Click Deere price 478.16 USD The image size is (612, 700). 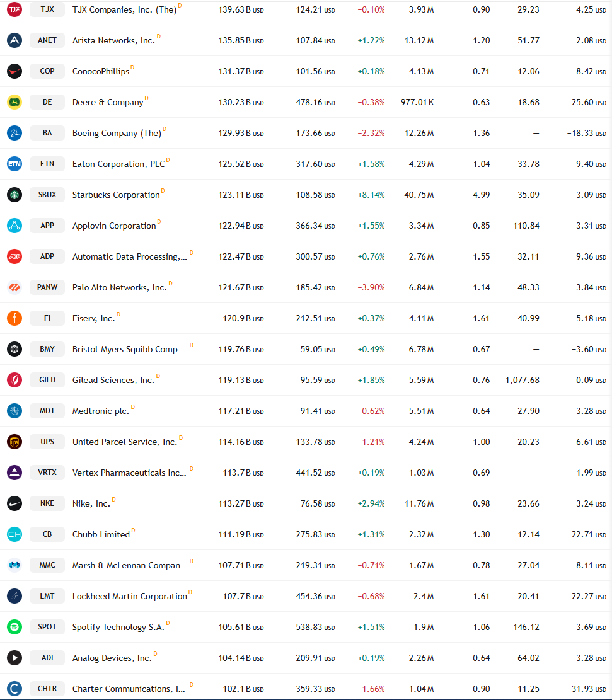pos(315,102)
